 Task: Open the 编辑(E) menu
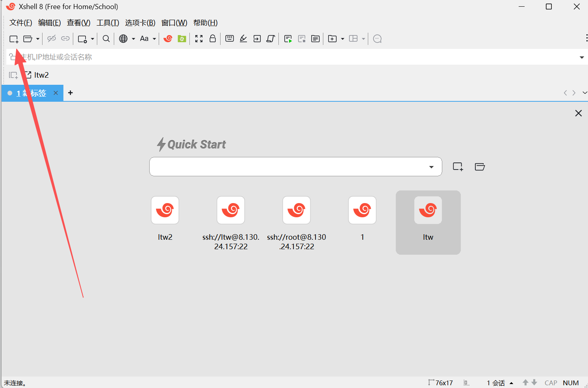click(x=50, y=22)
